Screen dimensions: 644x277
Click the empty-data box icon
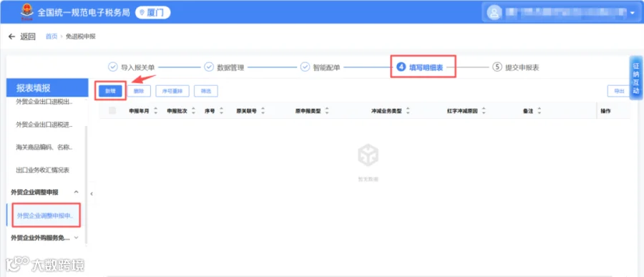368,155
